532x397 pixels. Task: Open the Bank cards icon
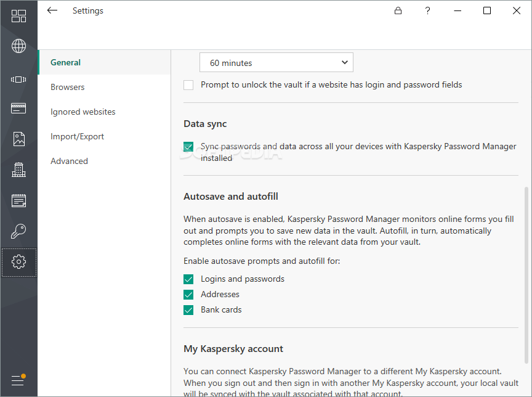[18, 108]
